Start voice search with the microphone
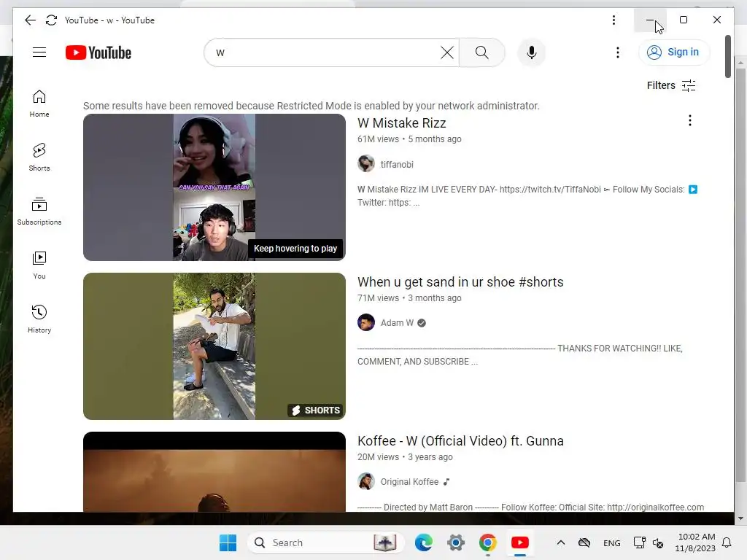 point(532,52)
